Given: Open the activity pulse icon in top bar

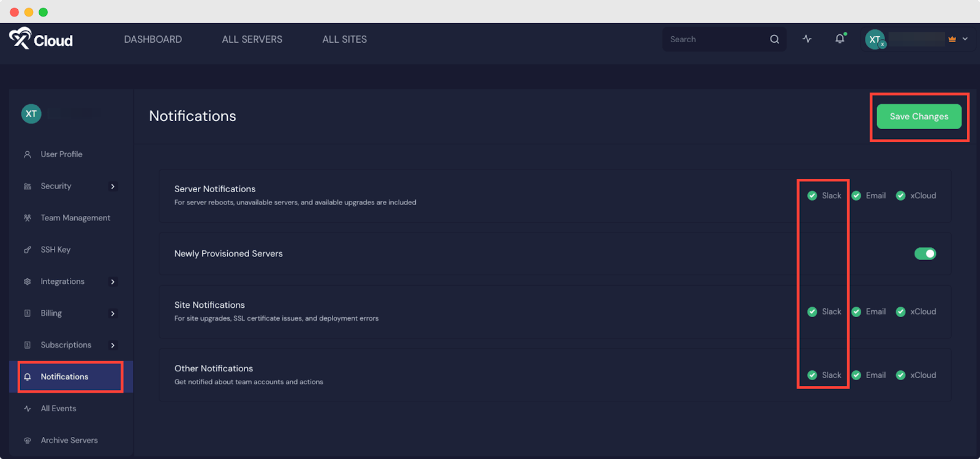Looking at the screenshot, I should [807, 39].
